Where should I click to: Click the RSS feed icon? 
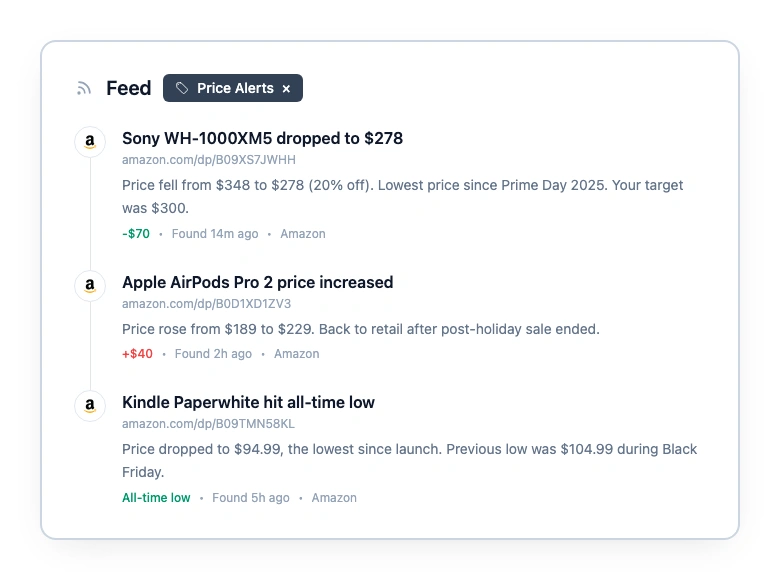[84, 89]
